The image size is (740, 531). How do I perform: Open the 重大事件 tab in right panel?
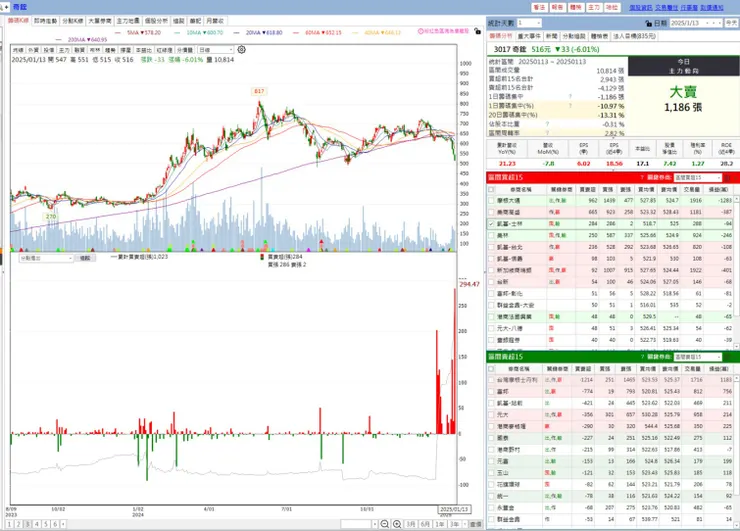point(529,36)
